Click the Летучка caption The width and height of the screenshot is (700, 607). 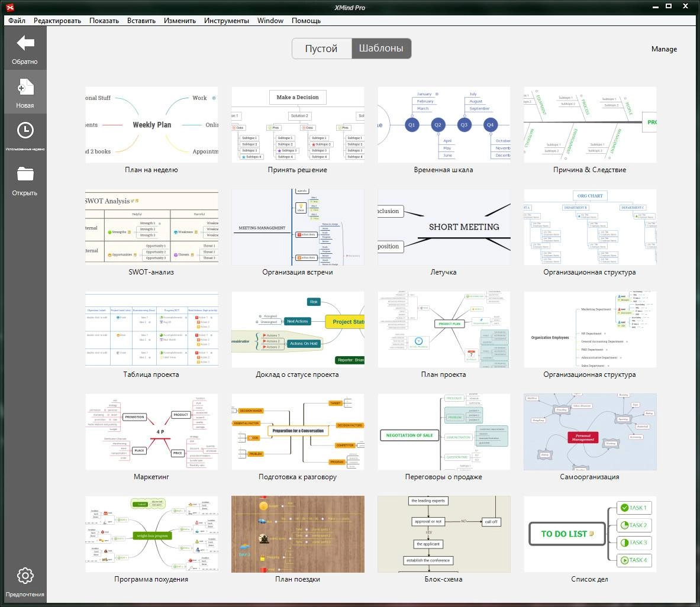pyautogui.click(x=443, y=272)
